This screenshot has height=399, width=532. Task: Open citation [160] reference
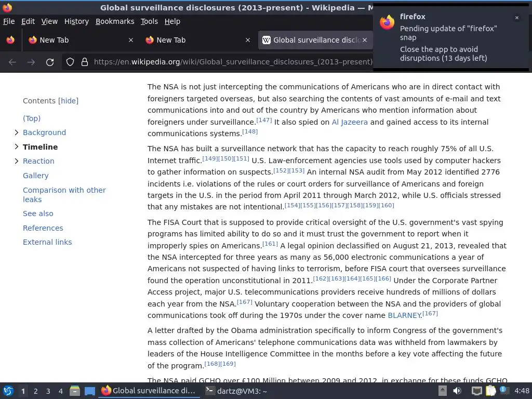(x=387, y=205)
